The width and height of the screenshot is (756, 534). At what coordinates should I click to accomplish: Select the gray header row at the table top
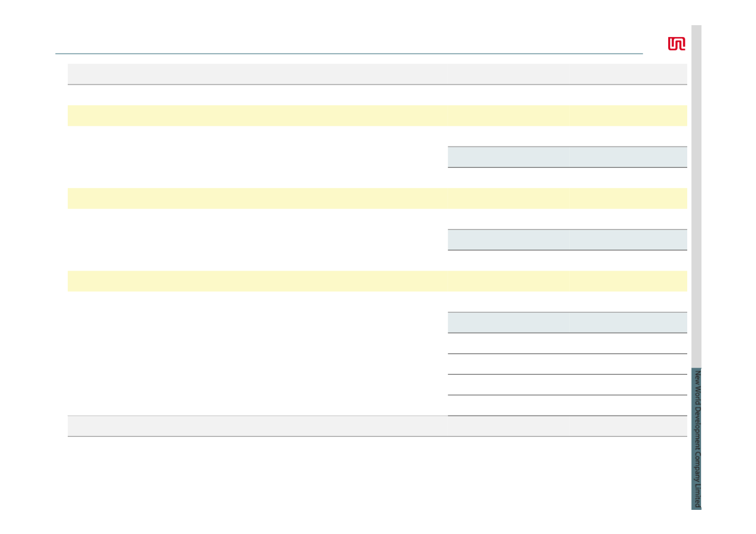[377, 74]
